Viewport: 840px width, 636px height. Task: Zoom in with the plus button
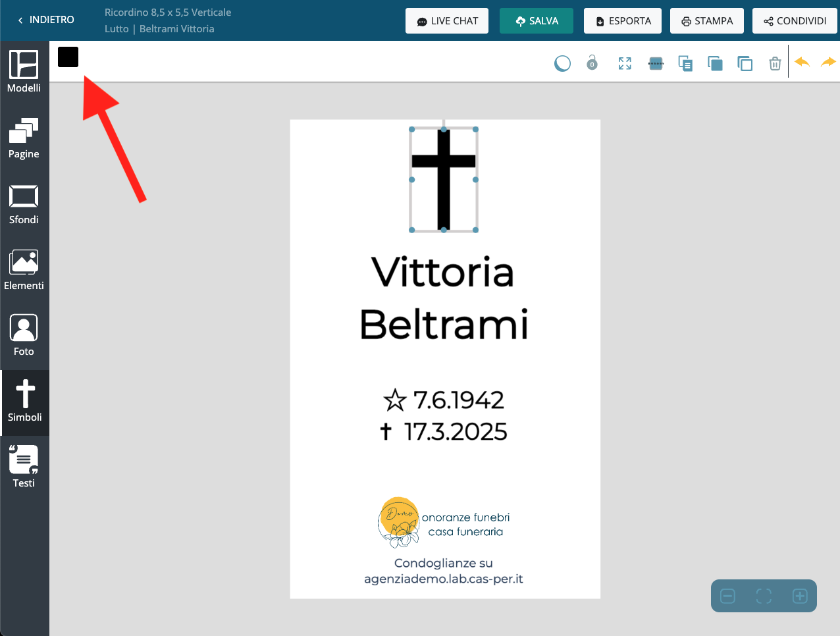pos(800,596)
